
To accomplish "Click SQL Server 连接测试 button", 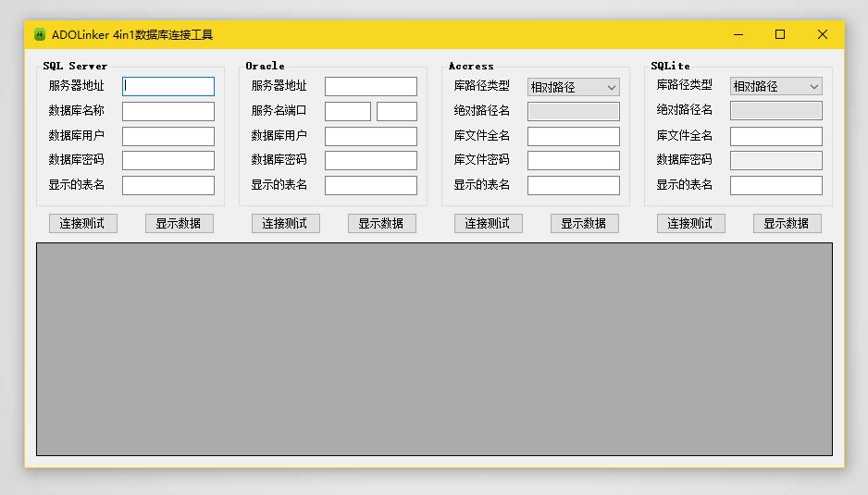I will pos(83,224).
